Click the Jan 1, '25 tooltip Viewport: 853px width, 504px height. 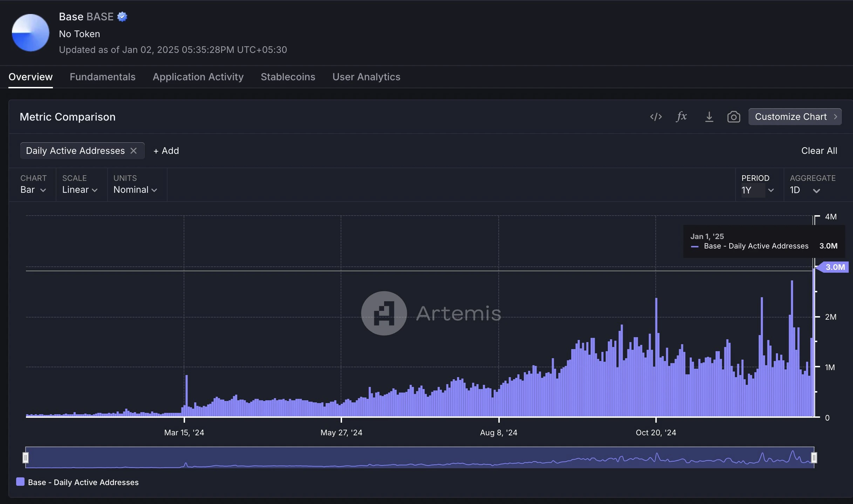point(764,241)
